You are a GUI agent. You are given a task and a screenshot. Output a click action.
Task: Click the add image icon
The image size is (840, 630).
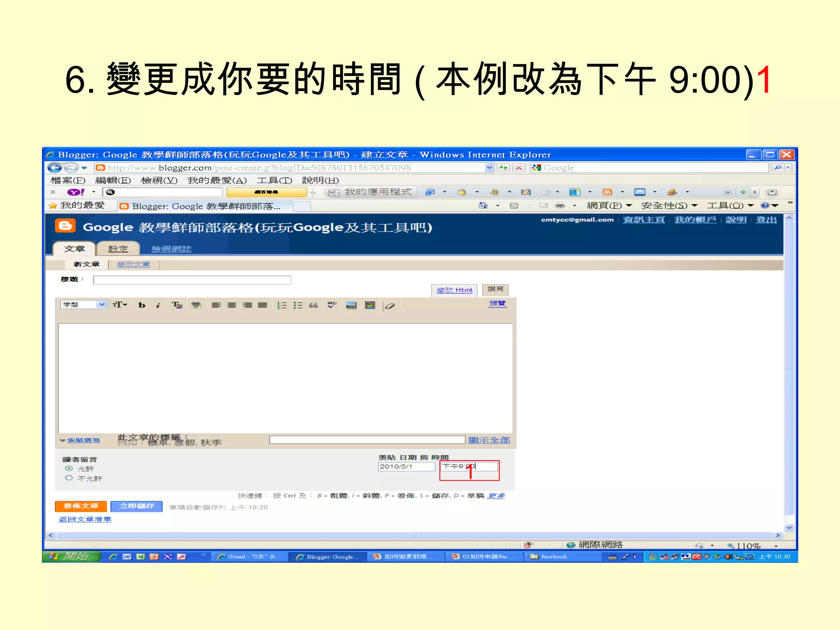(x=351, y=305)
